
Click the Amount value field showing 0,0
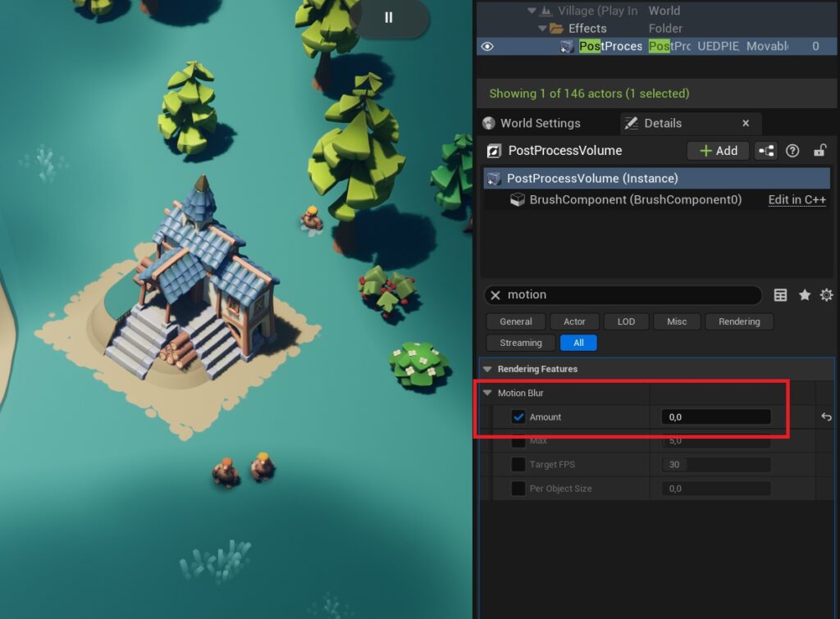(715, 417)
